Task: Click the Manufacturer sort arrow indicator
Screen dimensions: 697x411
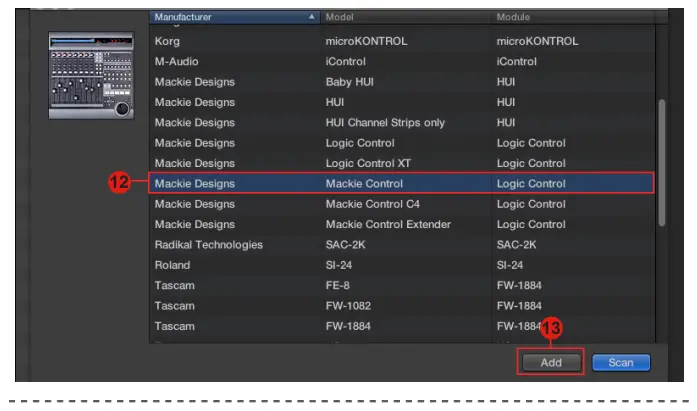Action: pos(312,17)
